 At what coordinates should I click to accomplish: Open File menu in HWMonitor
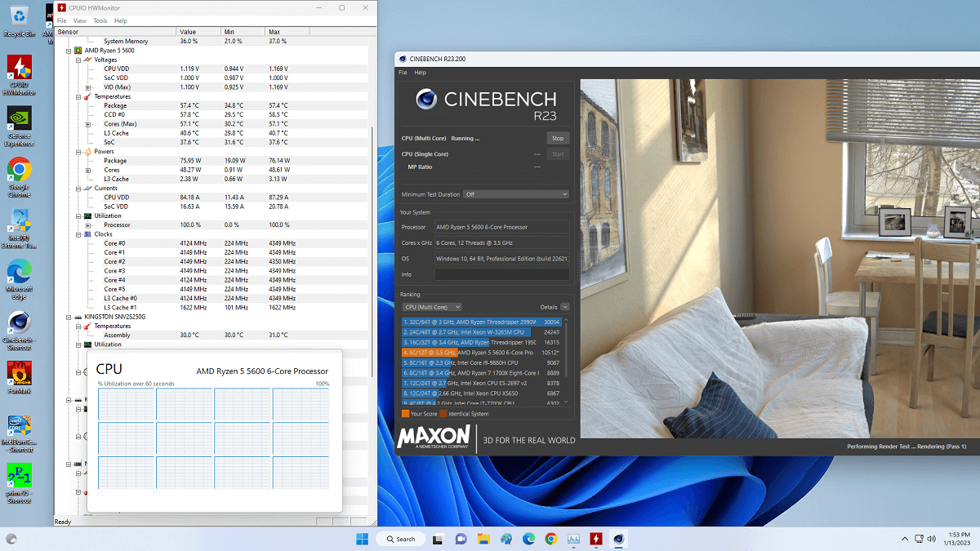point(62,20)
